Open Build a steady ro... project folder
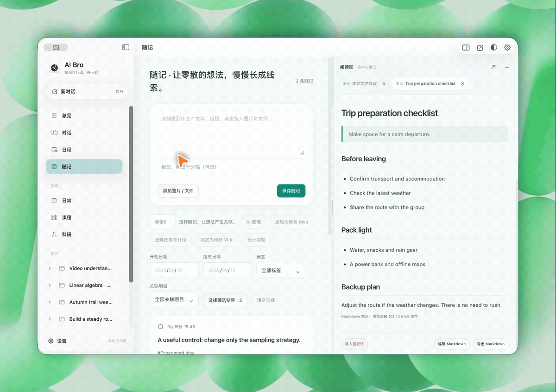This screenshot has height=392, width=556. [x=86, y=319]
